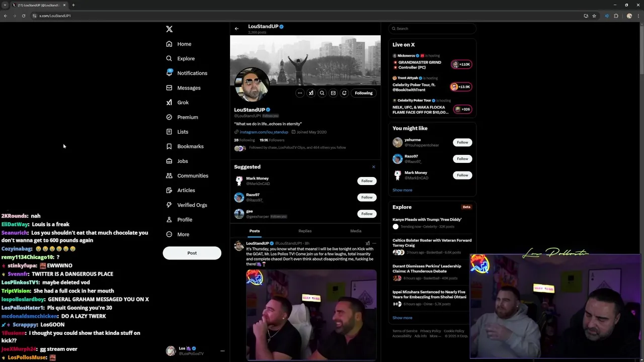
Task: Follow Mark Money in Suggested list
Action: click(x=367, y=181)
